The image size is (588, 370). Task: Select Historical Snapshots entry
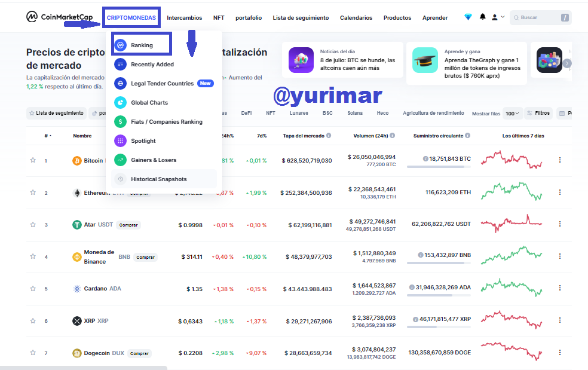point(164,179)
